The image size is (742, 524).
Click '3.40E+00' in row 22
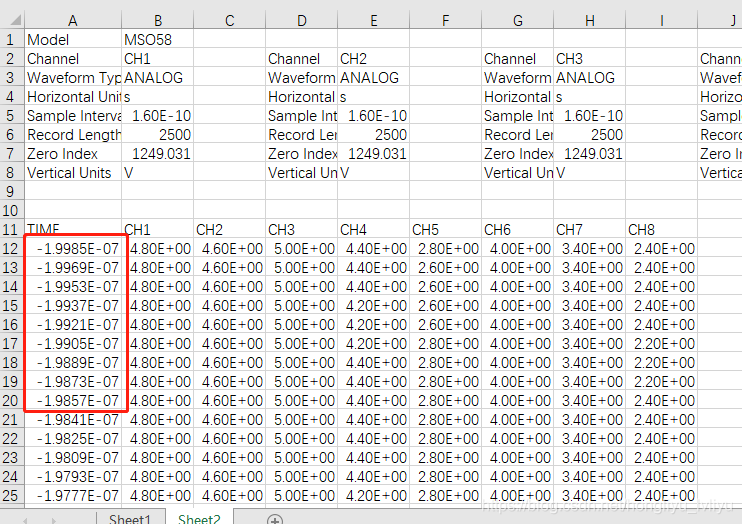(x=589, y=438)
